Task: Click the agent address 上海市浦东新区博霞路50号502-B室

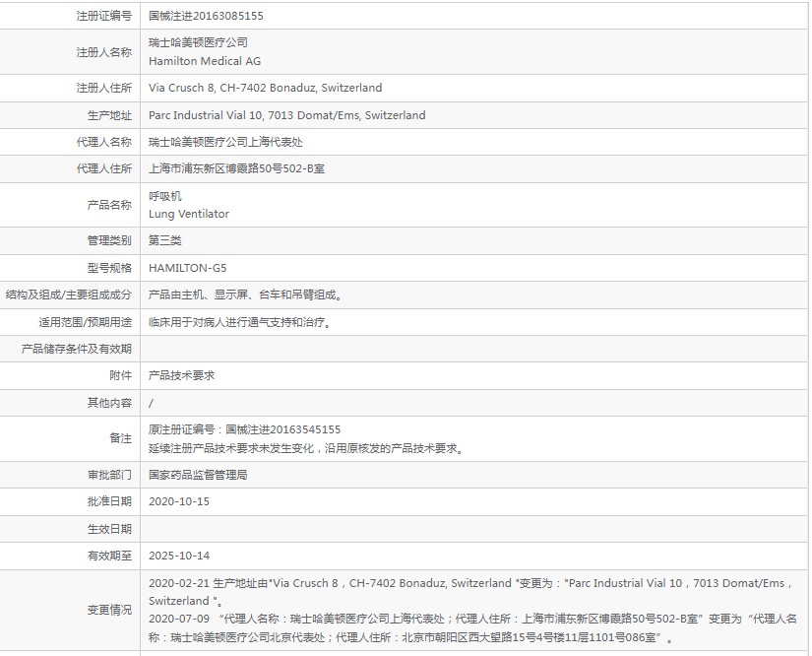Action: coord(236,168)
